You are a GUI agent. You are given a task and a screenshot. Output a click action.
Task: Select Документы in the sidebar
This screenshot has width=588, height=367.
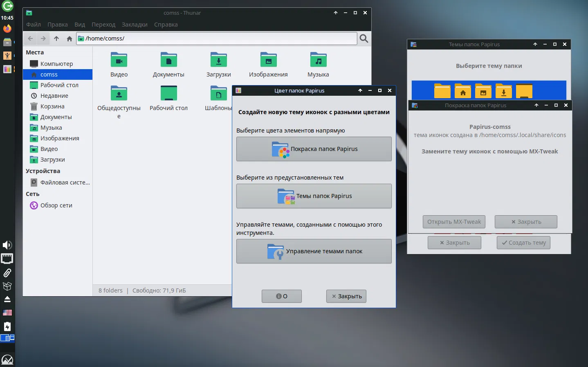[58, 117]
